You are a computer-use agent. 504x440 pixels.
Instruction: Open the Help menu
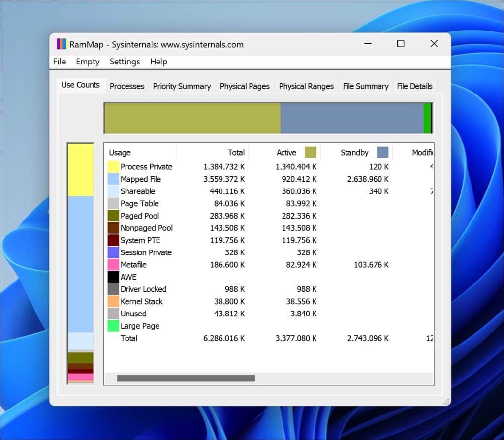[158, 62]
